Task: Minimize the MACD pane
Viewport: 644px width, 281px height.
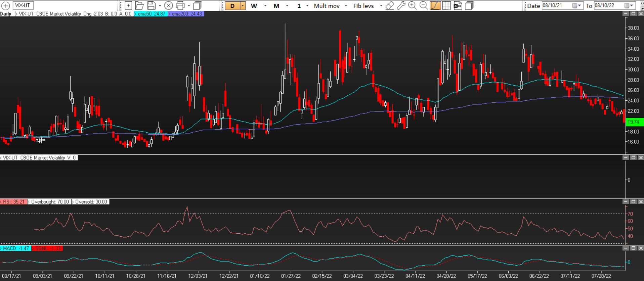Action: click(626, 248)
